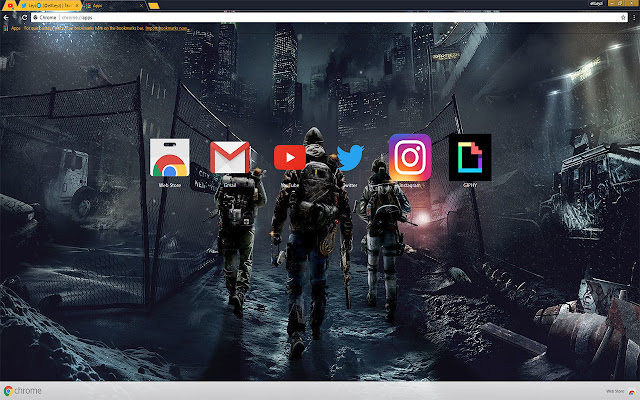The height and width of the screenshot is (400, 640).
Task: Launch the GIPHY app
Action: click(x=470, y=158)
